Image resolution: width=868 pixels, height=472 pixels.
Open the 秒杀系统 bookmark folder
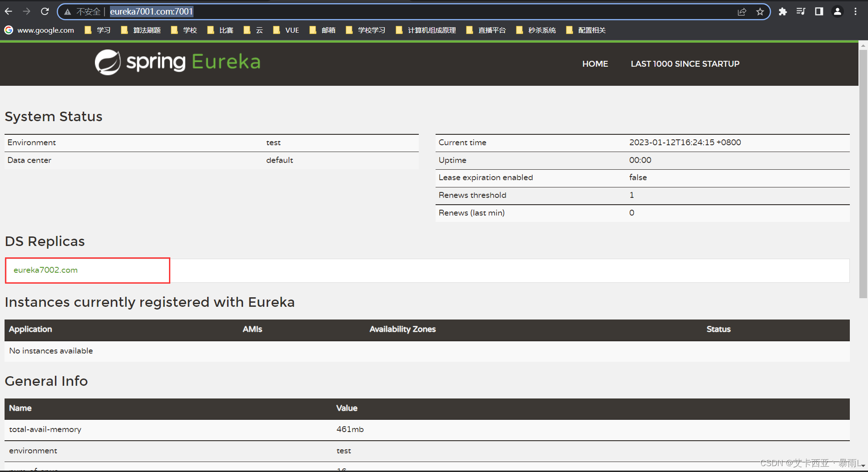pos(536,30)
